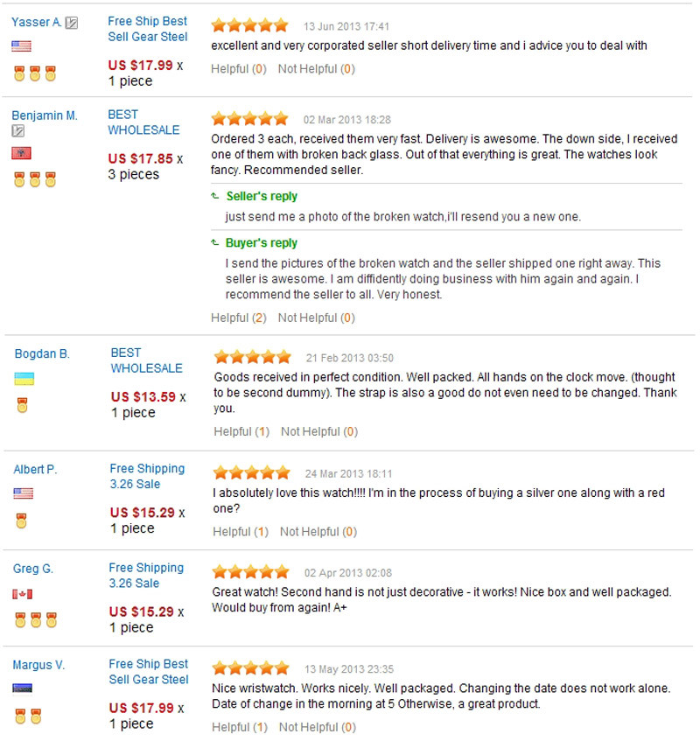Click the flag under Bogdan B.
Screen dimensions: 700x741
[25, 379]
